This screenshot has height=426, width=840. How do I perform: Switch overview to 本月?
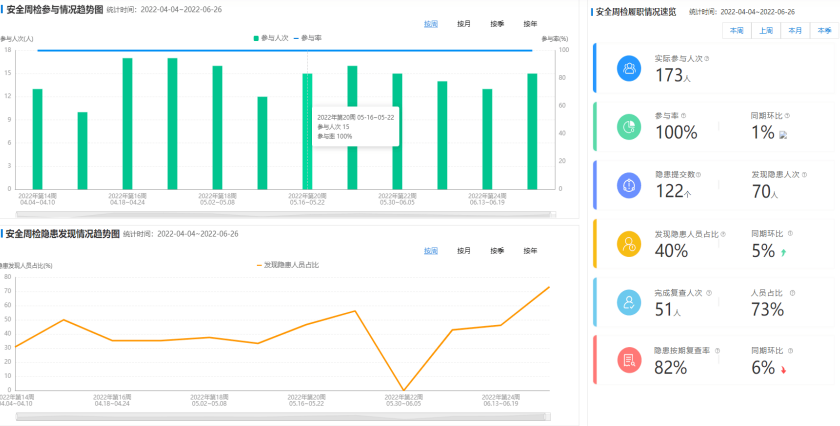coord(795,31)
